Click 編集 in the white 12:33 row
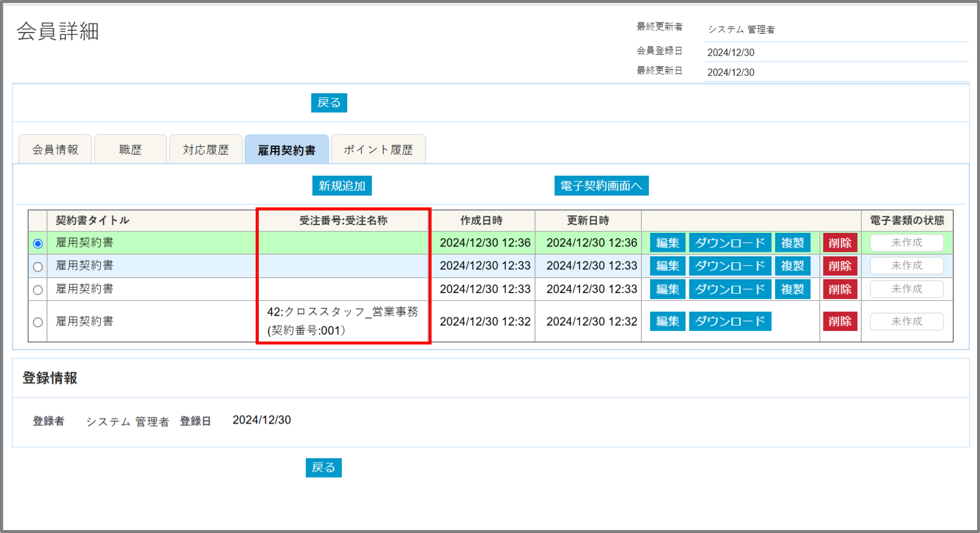 click(668, 289)
